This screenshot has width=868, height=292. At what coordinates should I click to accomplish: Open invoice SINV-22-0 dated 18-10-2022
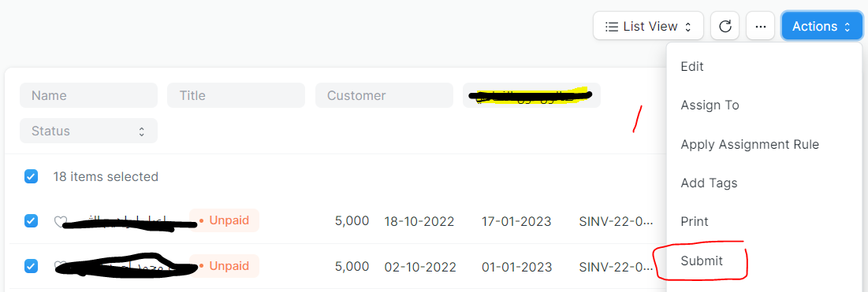pos(617,222)
